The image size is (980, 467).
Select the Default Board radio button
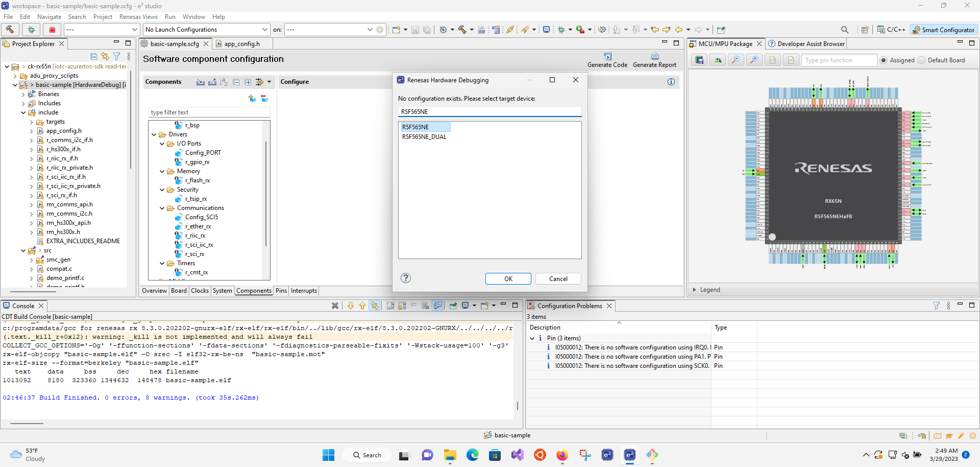coord(921,60)
